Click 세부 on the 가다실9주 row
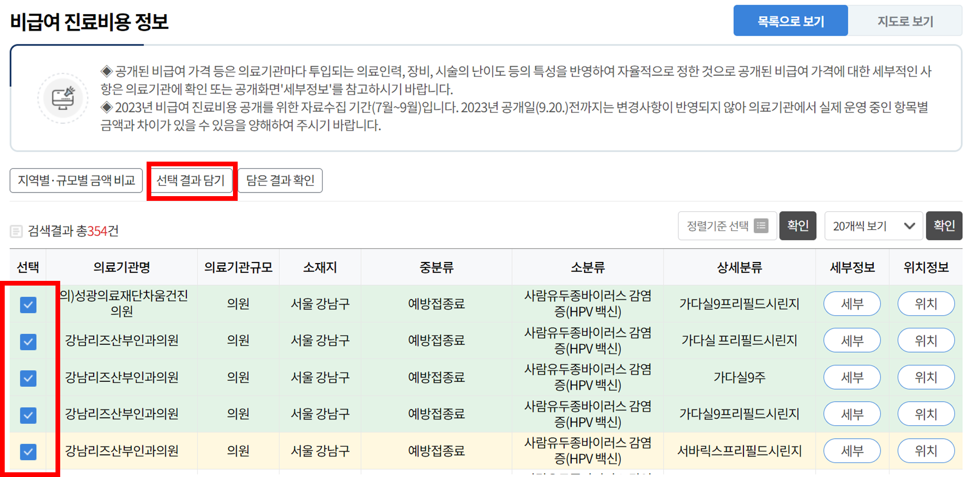 [x=852, y=378]
